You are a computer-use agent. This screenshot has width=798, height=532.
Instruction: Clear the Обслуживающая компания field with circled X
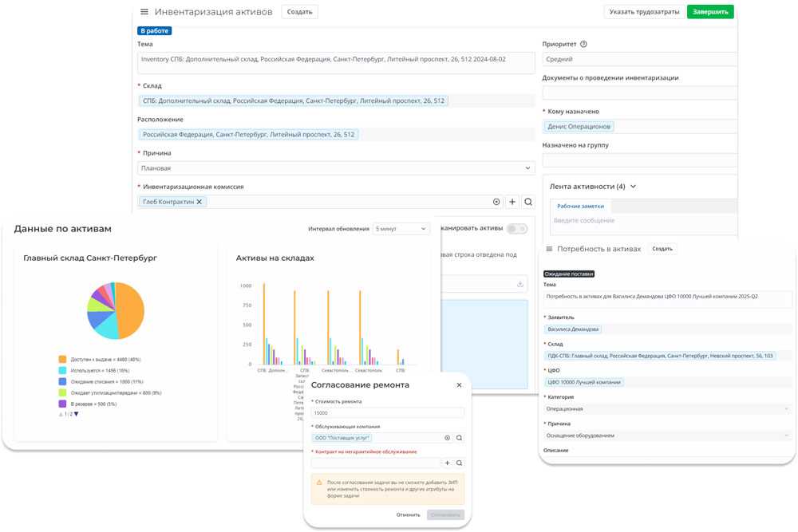(x=447, y=438)
